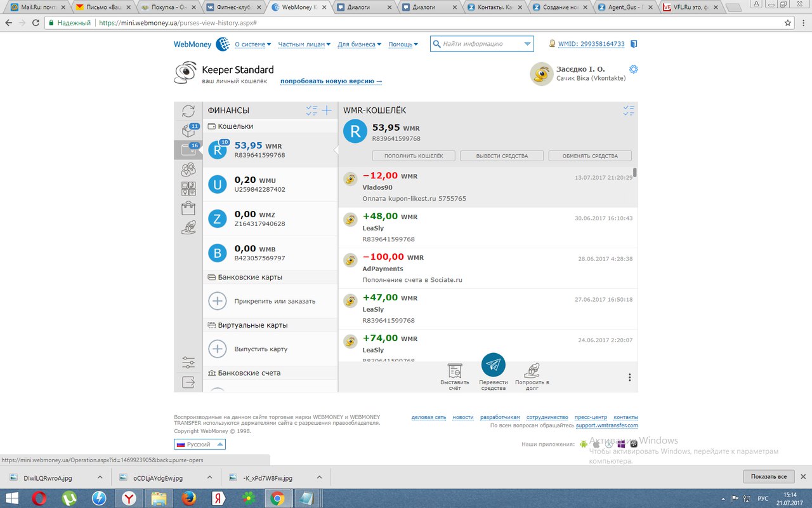The height and width of the screenshot is (508, 812).
Task: Click the Android app icon in the footer
Action: (584, 444)
